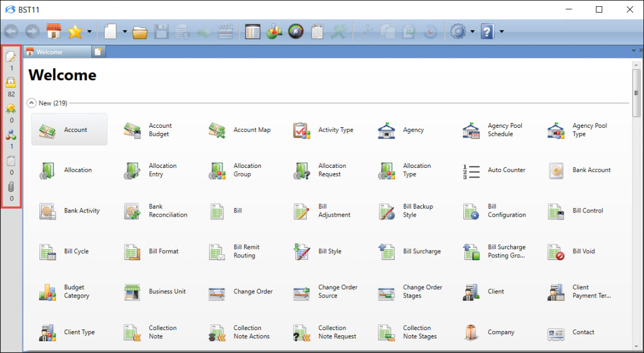This screenshot has width=644, height=353.
Task: Switch to the Welcome tab
Action: (x=56, y=52)
